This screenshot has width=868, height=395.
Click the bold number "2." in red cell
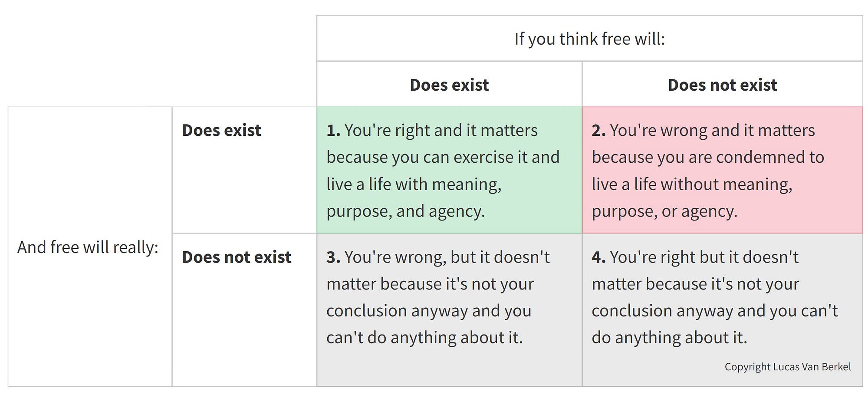pyautogui.click(x=598, y=130)
